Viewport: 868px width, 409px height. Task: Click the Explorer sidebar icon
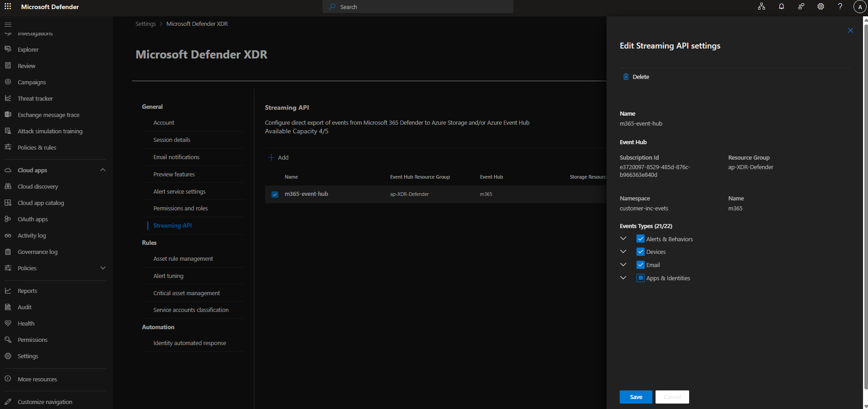(8, 49)
